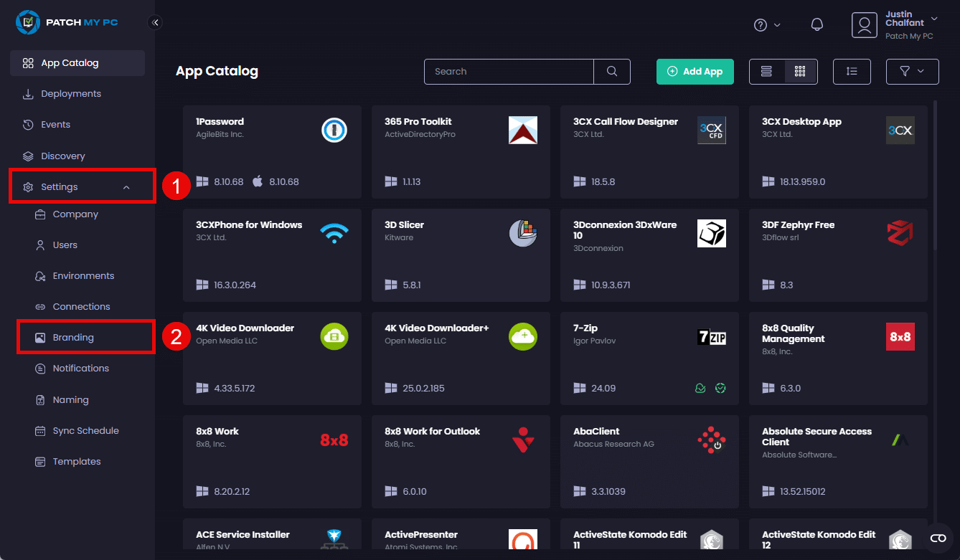The height and width of the screenshot is (560, 960).
Task: Open the Branding settings page
Action: [x=73, y=338]
